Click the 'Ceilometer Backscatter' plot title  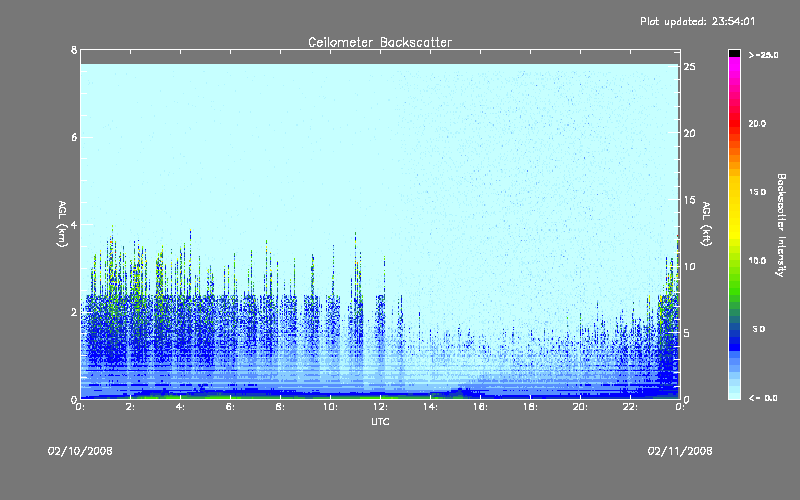click(380, 42)
